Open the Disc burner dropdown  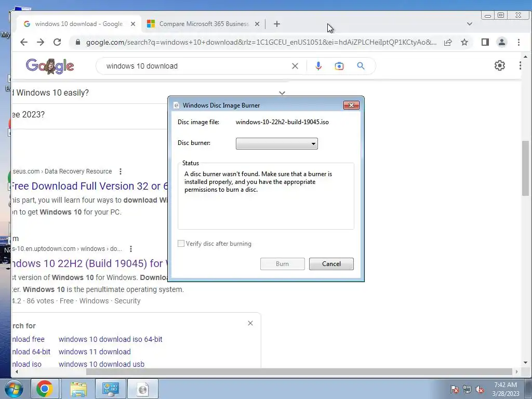(277, 143)
